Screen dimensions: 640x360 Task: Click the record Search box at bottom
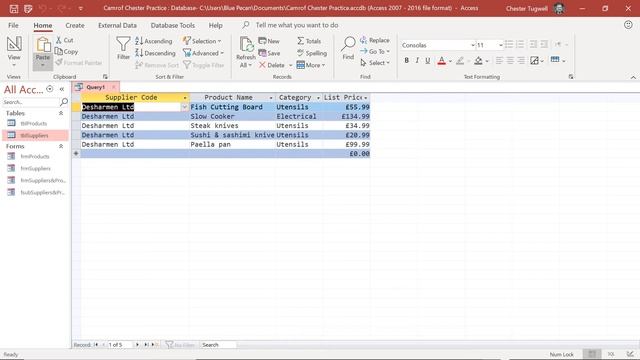click(218, 345)
